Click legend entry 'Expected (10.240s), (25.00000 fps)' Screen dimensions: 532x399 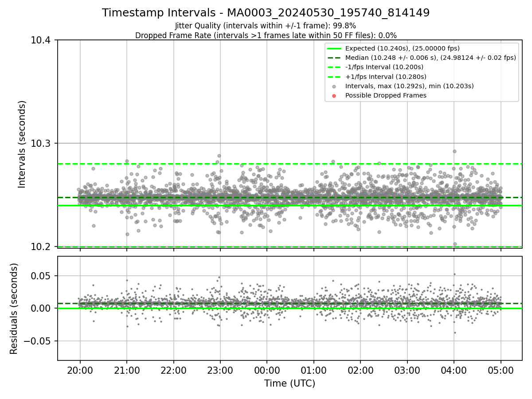point(402,48)
